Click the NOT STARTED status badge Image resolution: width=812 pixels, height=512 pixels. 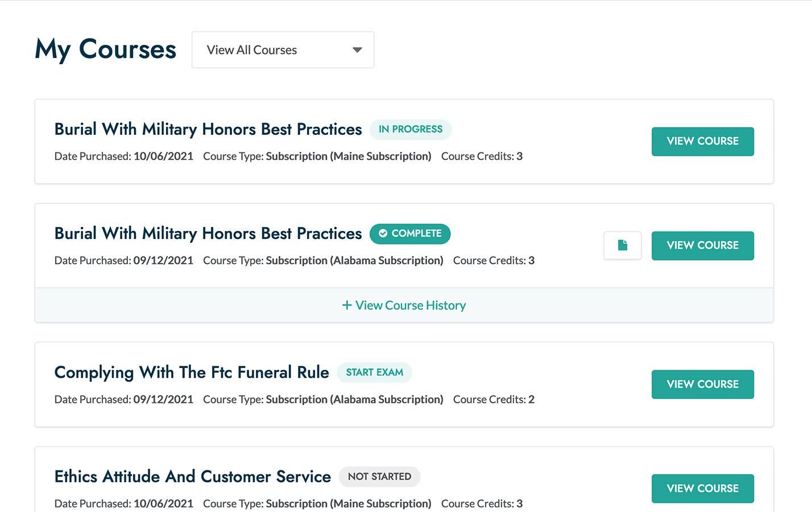379,476
